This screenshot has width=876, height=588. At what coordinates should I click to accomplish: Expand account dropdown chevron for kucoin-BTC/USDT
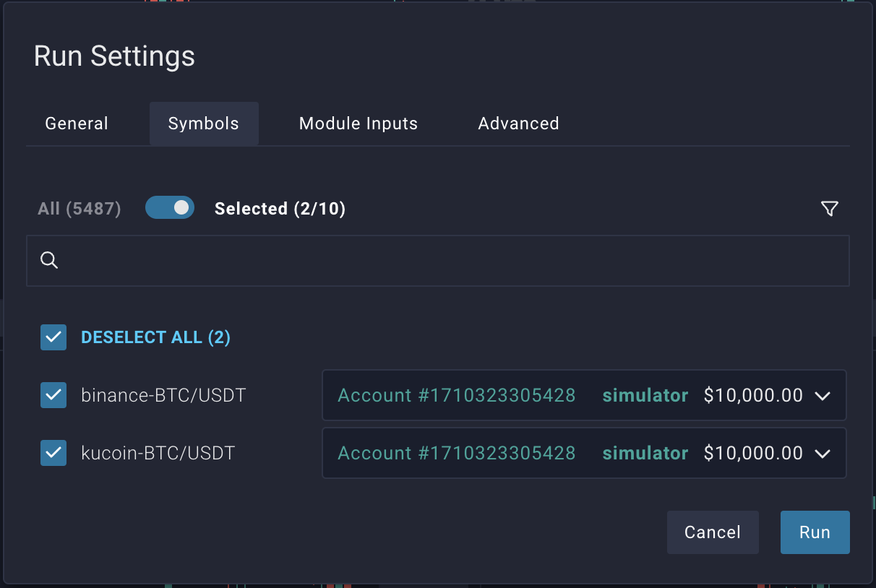pyautogui.click(x=823, y=454)
